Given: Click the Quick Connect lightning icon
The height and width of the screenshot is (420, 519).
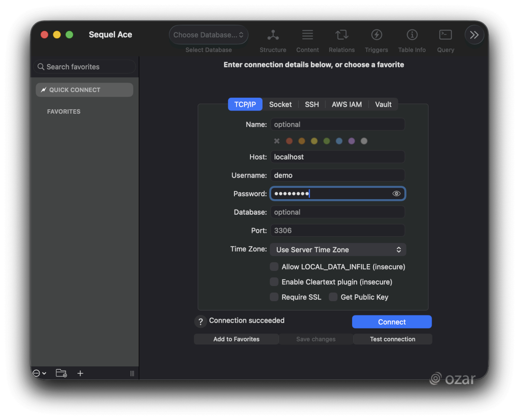Looking at the screenshot, I should (43, 90).
